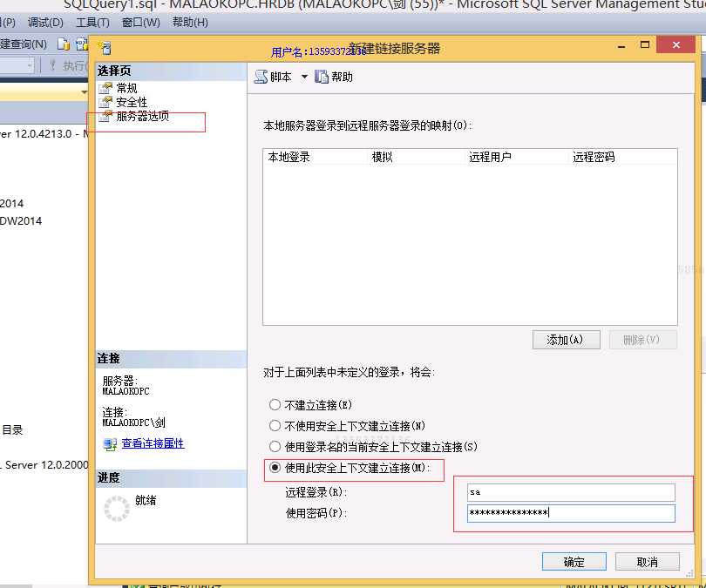Click the 本地登录 column header
Screen dimensions: 706x588
click(x=289, y=157)
